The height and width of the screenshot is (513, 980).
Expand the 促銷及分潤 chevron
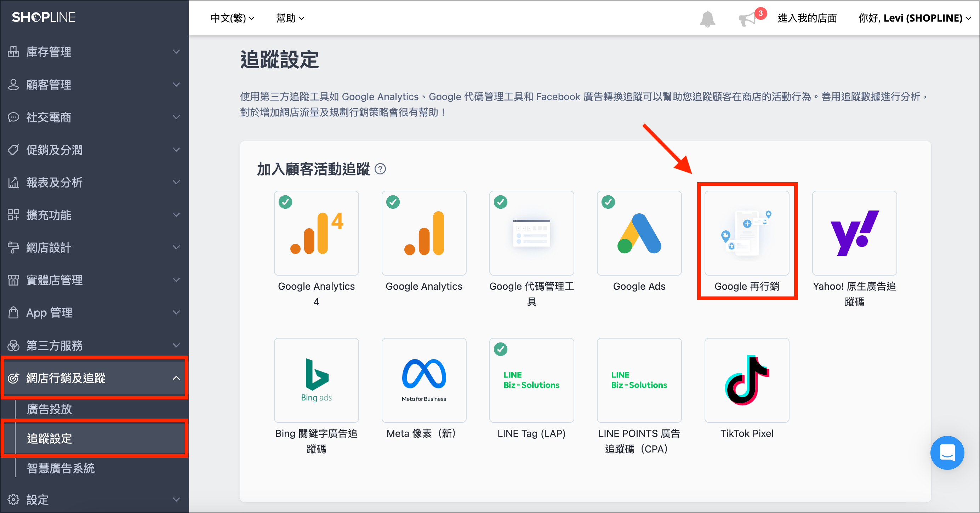176,149
